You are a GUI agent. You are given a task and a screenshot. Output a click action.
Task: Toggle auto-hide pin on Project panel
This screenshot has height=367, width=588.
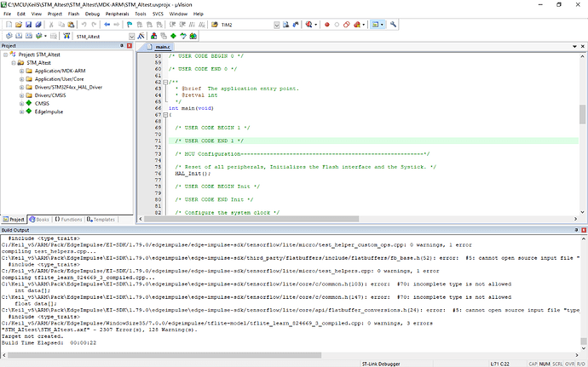pyautogui.click(x=120, y=47)
